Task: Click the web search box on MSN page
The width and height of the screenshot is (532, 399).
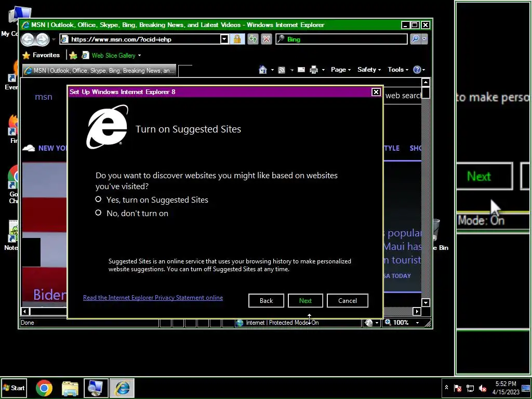Action: coord(403,96)
